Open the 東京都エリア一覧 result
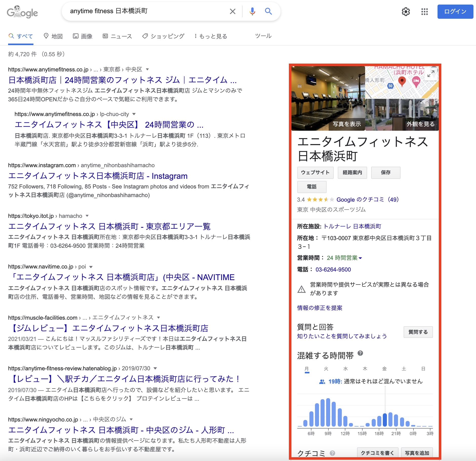Image resolution: width=476 pixels, height=461 pixels. click(109, 226)
